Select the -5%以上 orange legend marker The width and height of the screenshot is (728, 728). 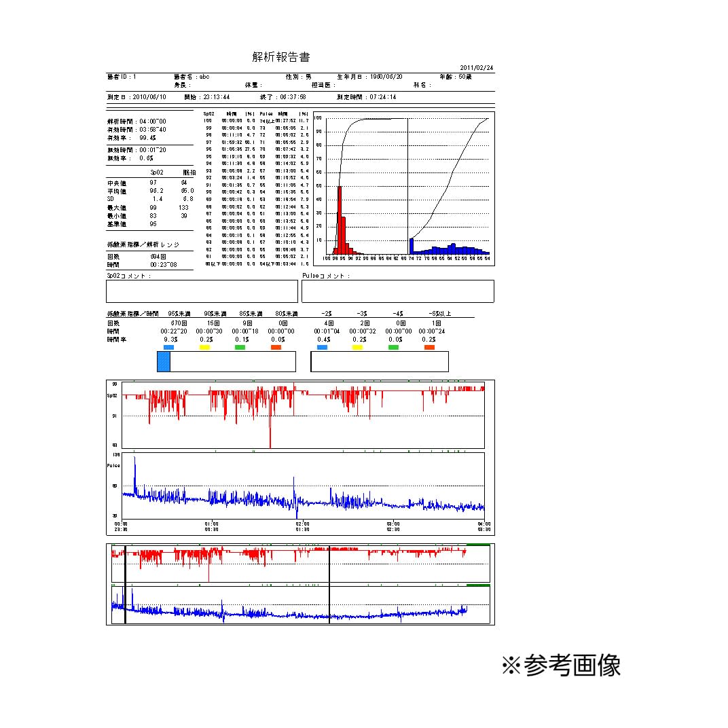[x=429, y=347]
